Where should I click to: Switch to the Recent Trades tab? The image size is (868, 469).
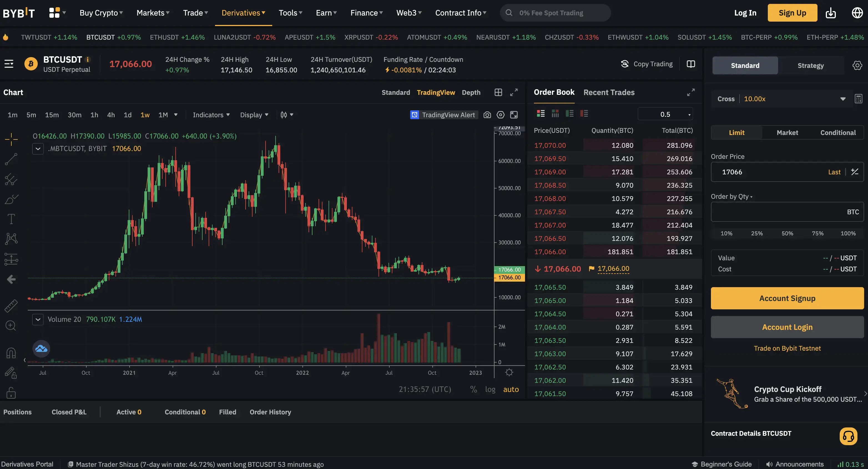(609, 92)
